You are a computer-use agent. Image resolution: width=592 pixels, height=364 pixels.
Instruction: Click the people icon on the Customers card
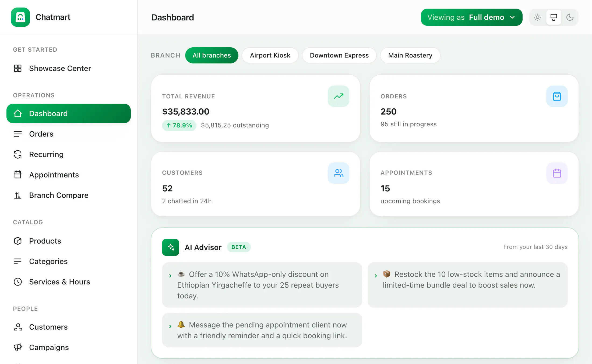(x=339, y=173)
